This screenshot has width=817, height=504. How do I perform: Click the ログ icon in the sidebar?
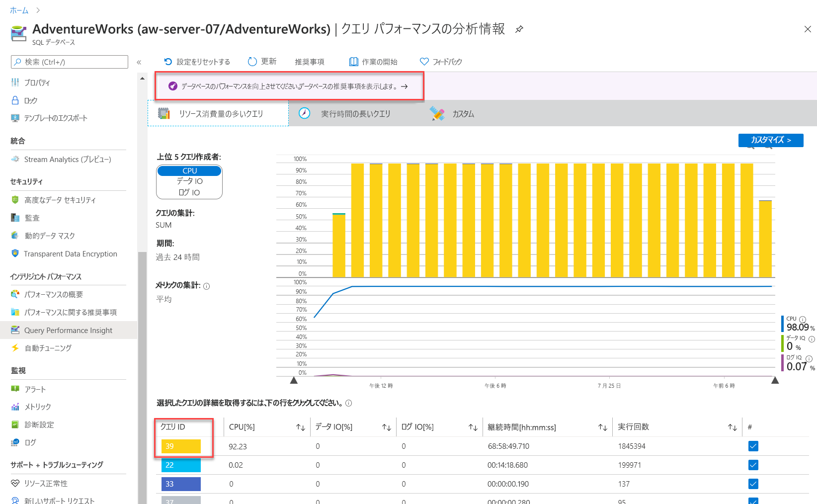pyautogui.click(x=15, y=442)
